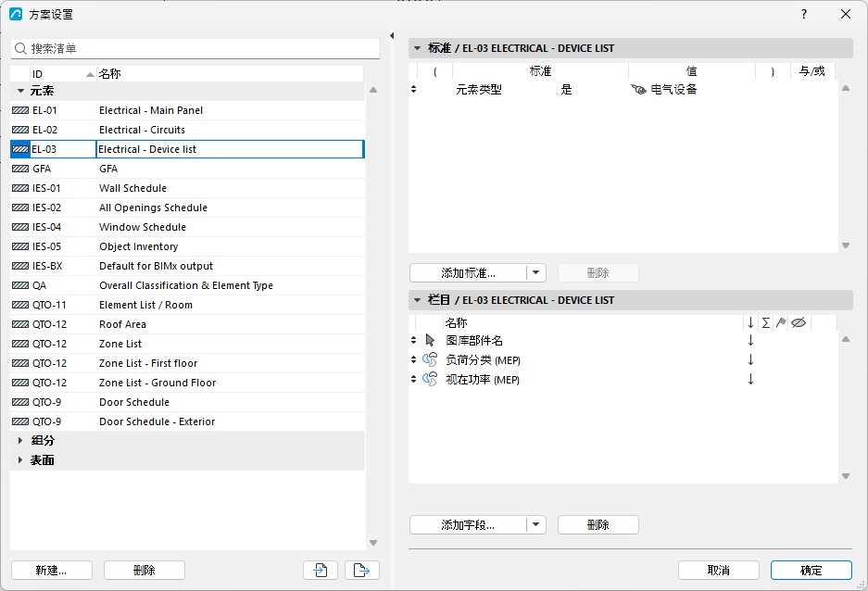Click the 名称 column header in scheme list
This screenshot has height=591, width=868.
coord(230,74)
